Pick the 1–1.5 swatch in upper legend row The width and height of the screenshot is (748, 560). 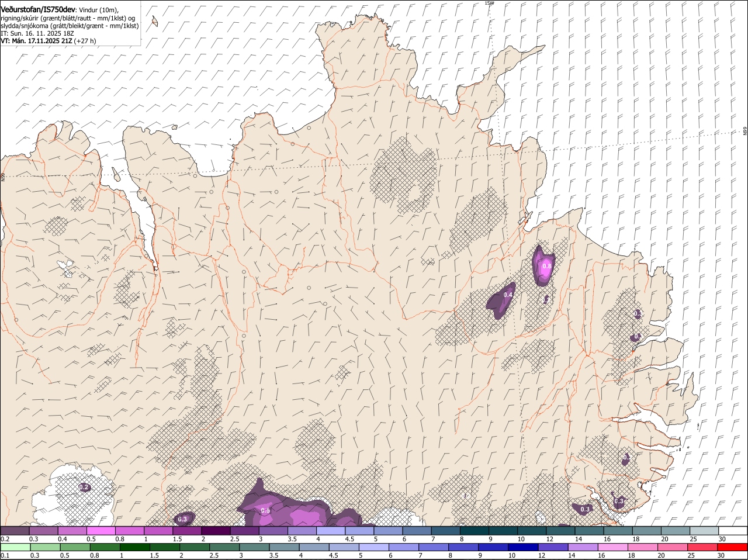tap(158, 531)
